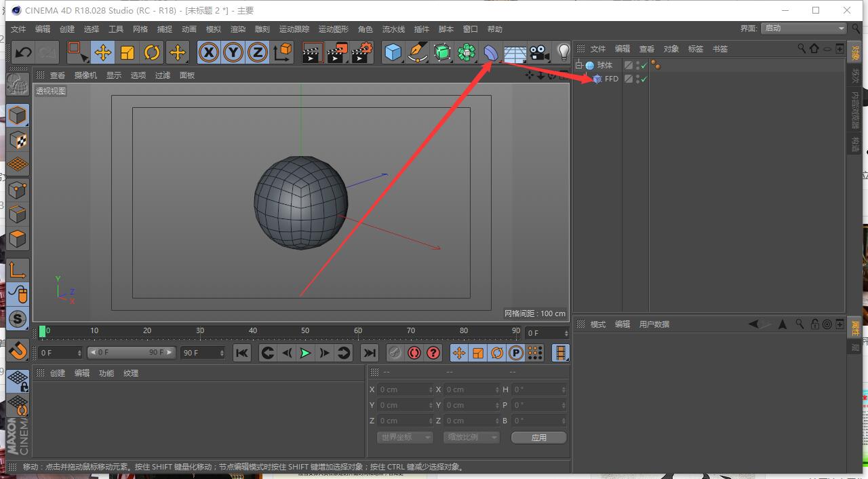Open the spline pen tool
This screenshot has height=479, width=868.
(418, 52)
